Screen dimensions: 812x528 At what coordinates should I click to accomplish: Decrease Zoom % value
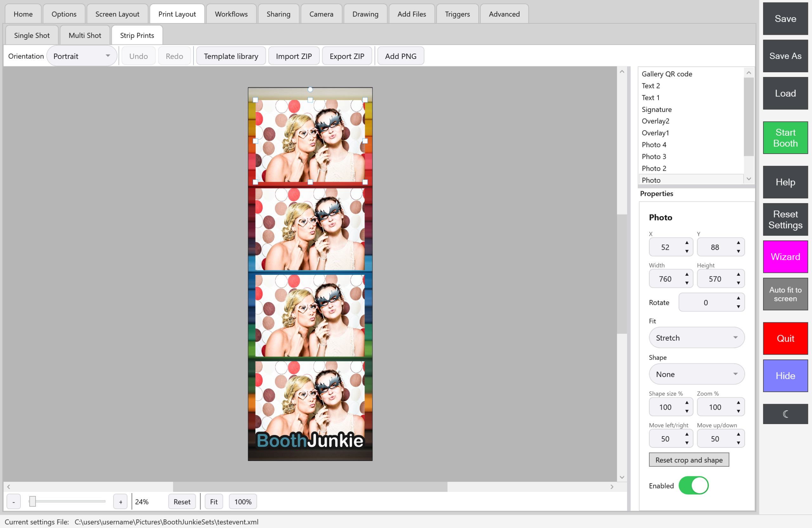click(738, 411)
